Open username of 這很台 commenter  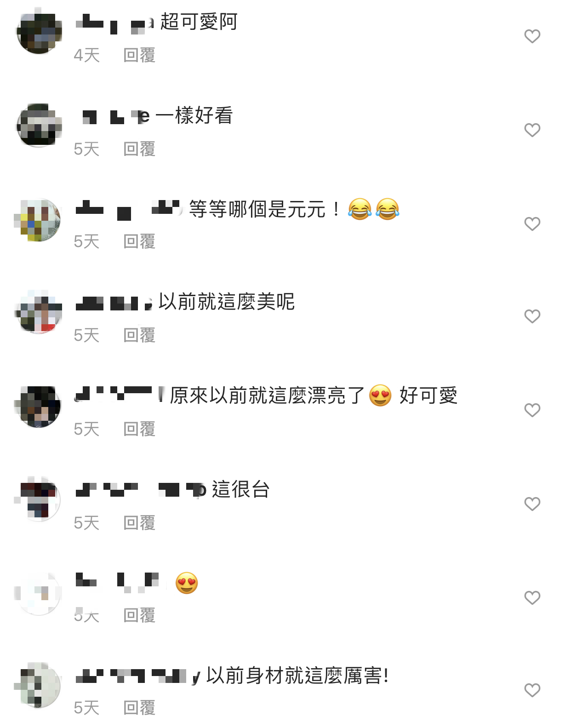[x=141, y=490]
